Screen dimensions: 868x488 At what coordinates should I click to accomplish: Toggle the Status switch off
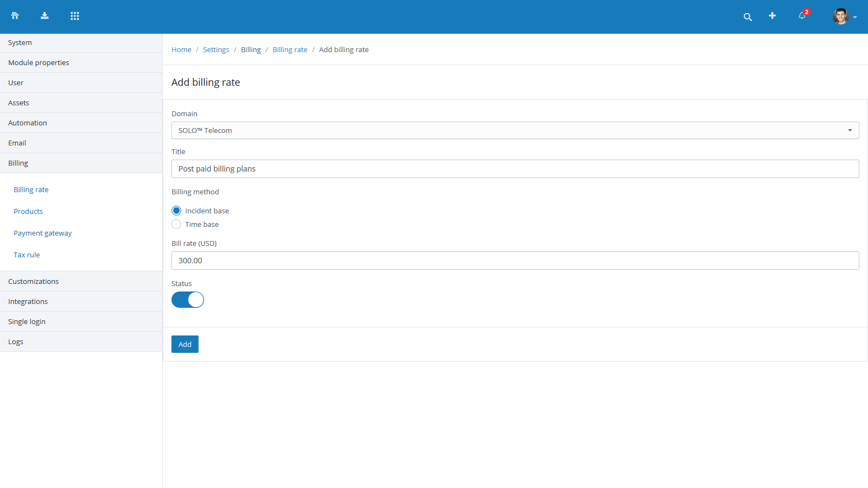coord(188,300)
